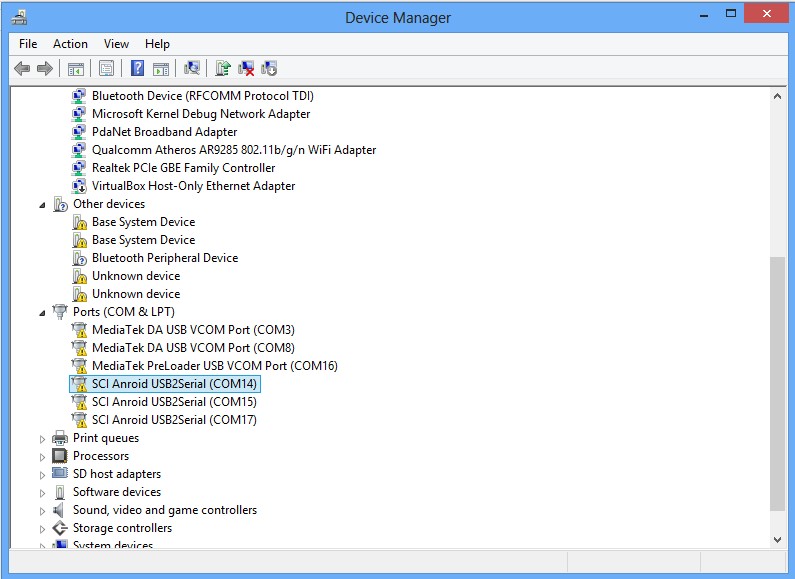The width and height of the screenshot is (795, 579).
Task: Click the blue Help question mark icon
Action: point(137,68)
